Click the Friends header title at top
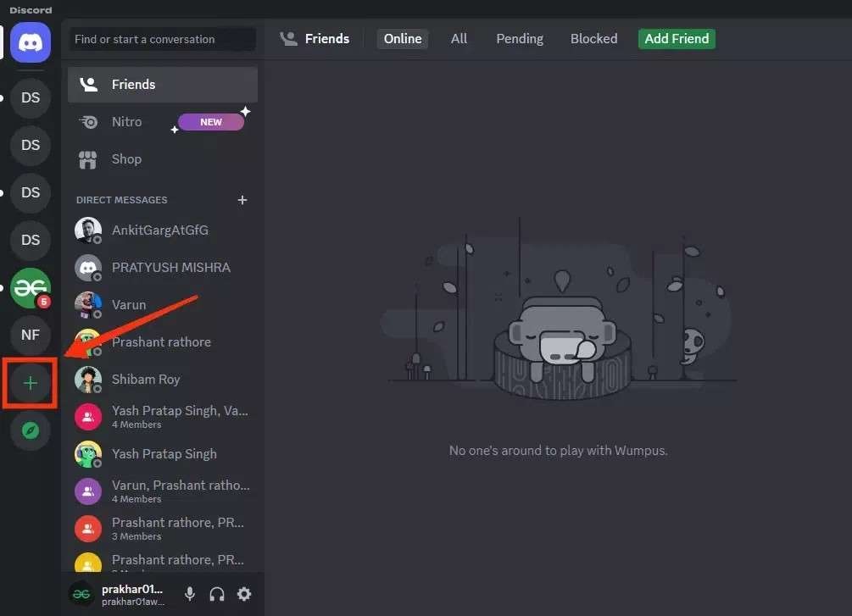This screenshot has width=852, height=616. click(x=326, y=39)
